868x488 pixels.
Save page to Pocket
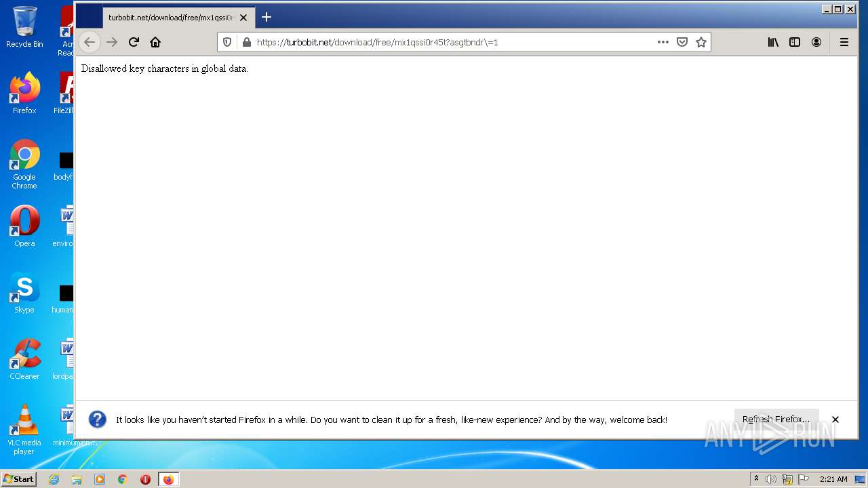tap(682, 42)
